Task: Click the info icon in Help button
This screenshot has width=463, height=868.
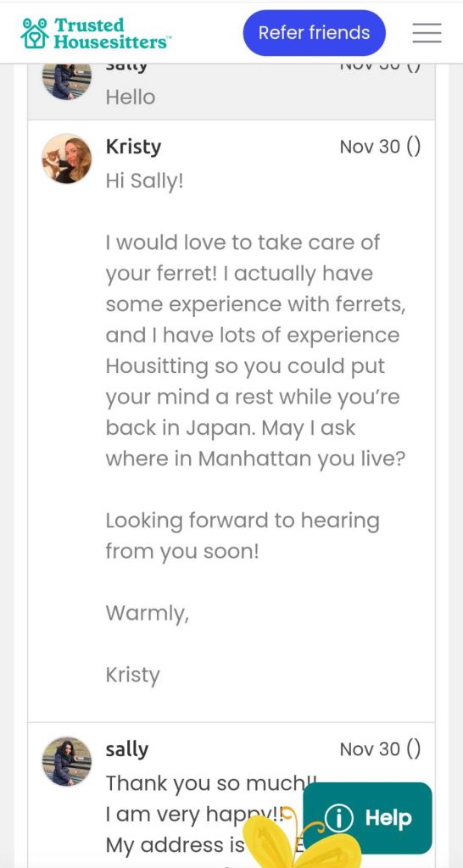Action: pyautogui.click(x=338, y=818)
